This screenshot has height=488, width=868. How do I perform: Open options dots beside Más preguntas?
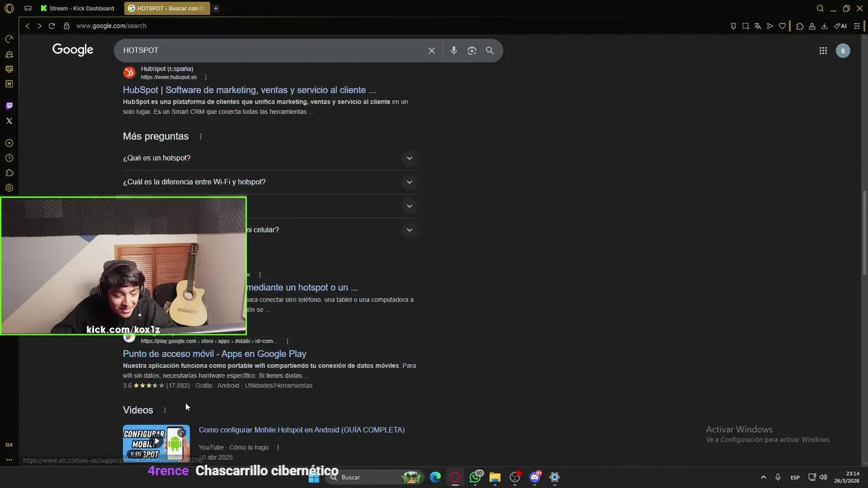tap(201, 136)
